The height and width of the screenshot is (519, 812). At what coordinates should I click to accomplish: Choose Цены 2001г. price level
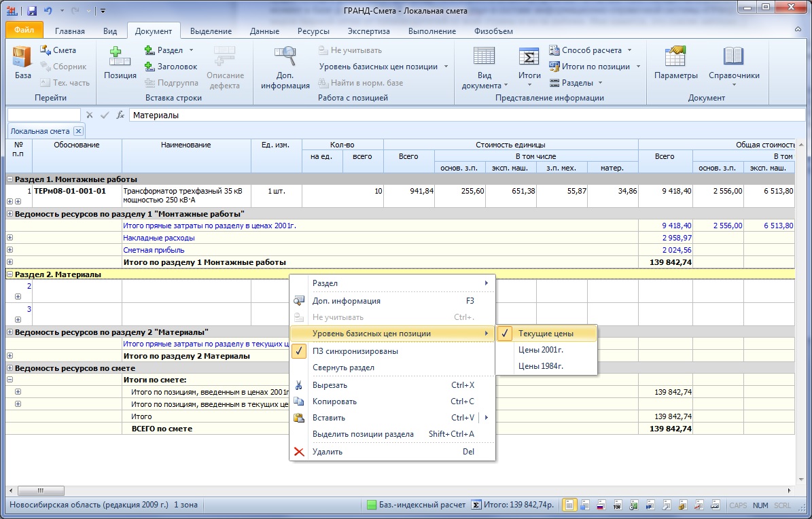coord(540,350)
